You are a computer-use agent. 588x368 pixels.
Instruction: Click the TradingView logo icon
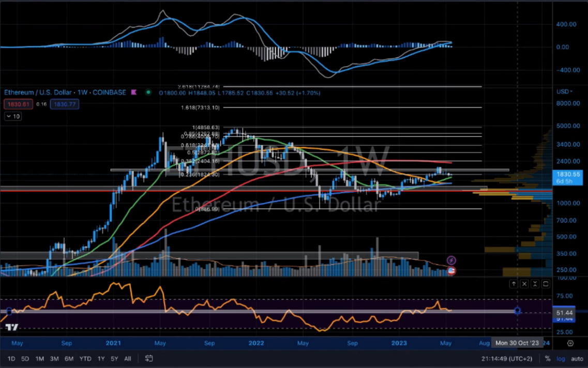[13, 327]
